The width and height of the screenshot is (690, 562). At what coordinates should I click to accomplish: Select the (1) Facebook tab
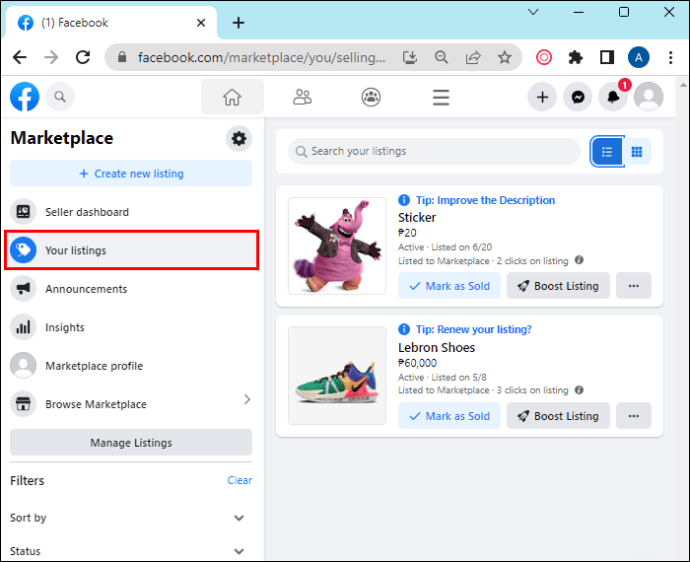pos(110,22)
